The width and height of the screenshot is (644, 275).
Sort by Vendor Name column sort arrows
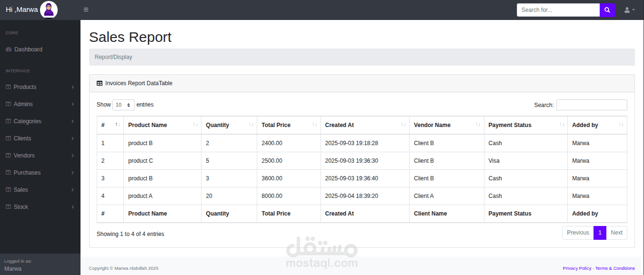pyautogui.click(x=478, y=125)
